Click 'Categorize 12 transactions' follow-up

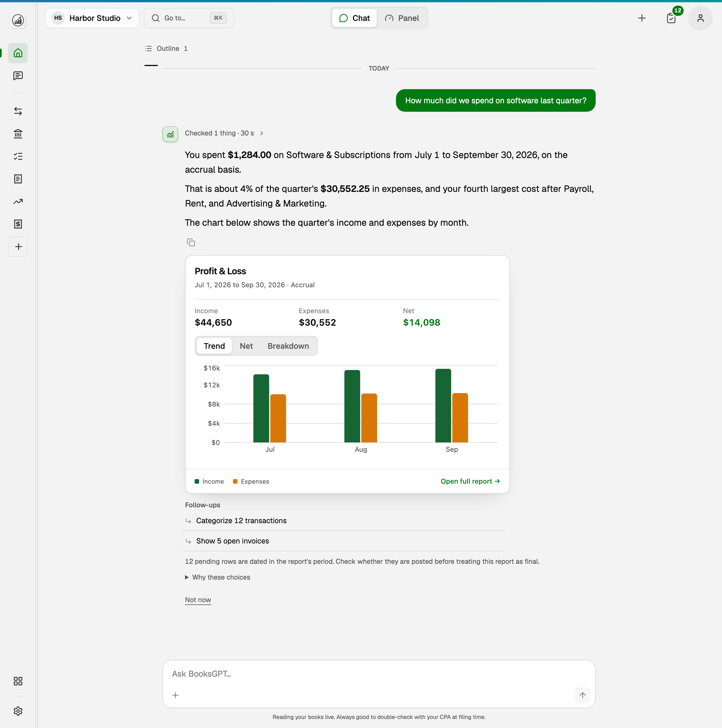(x=344, y=521)
